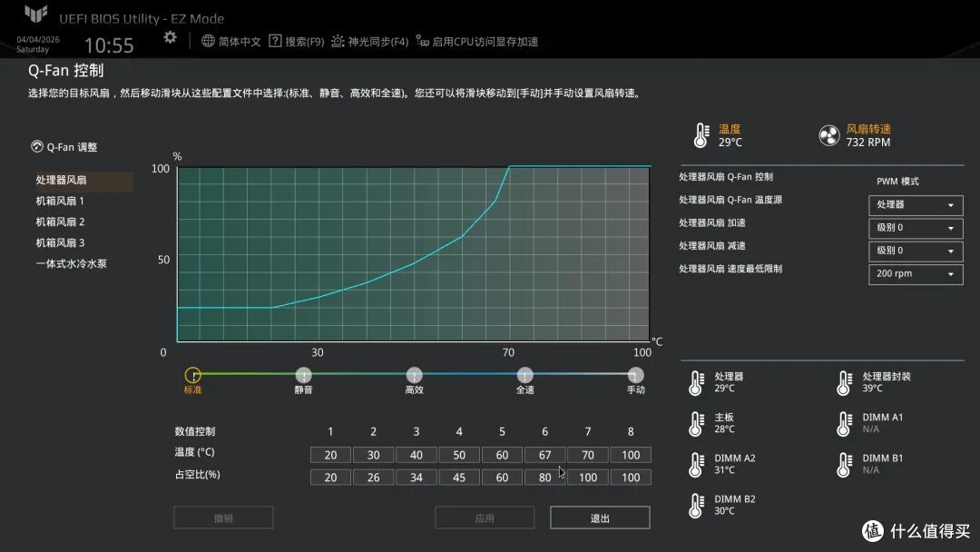The height and width of the screenshot is (552, 980).
Task: Select the 手动 manual profile
Action: coord(635,375)
